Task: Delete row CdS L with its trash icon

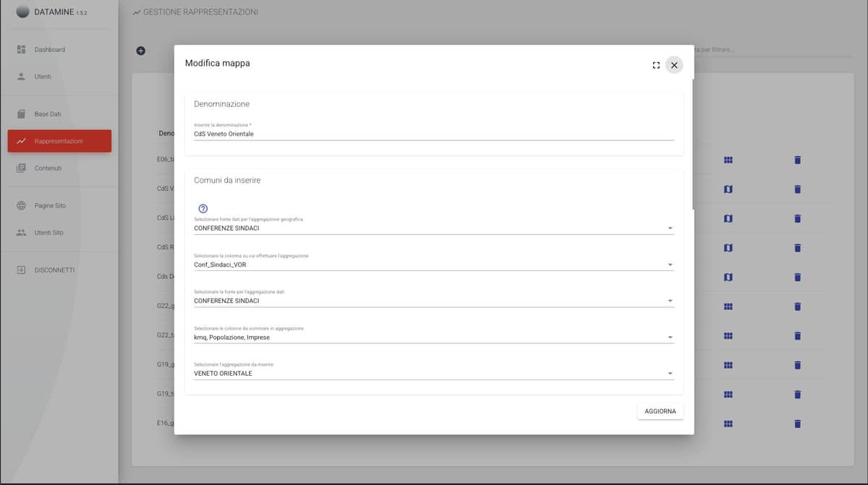Action: tap(798, 218)
